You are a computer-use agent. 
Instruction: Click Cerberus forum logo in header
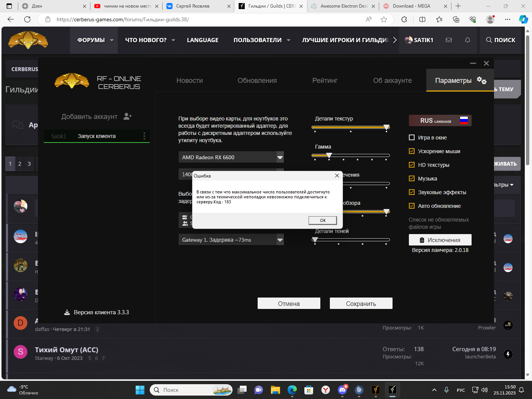(28, 40)
